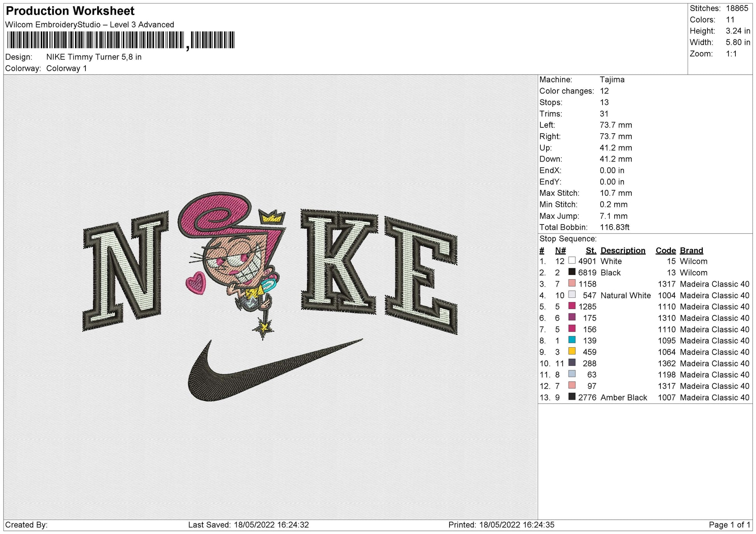756x534 pixels.
Task: Click the Description column header
Action: click(x=623, y=250)
